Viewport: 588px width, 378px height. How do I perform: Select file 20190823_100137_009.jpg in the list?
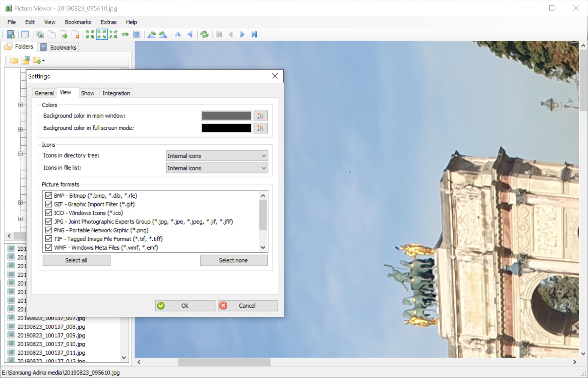(51, 336)
